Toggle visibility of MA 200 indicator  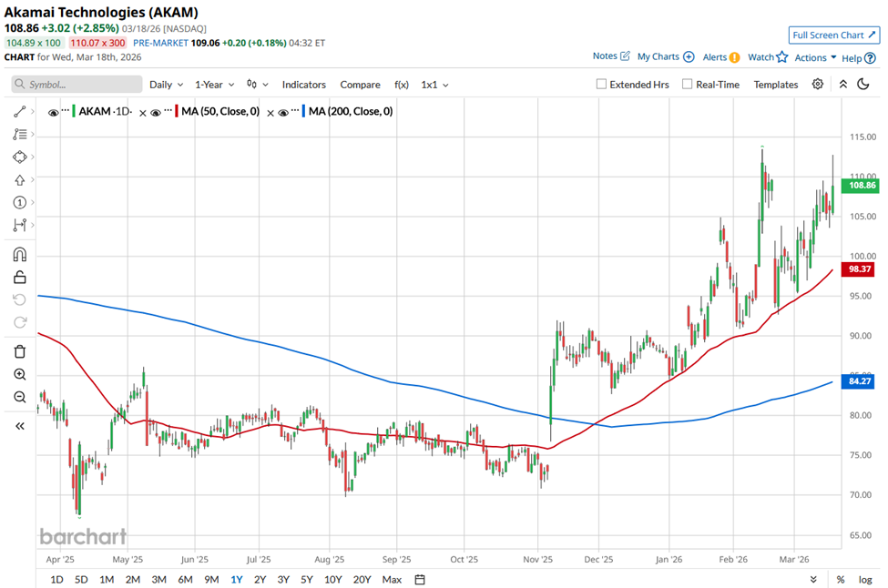283,113
